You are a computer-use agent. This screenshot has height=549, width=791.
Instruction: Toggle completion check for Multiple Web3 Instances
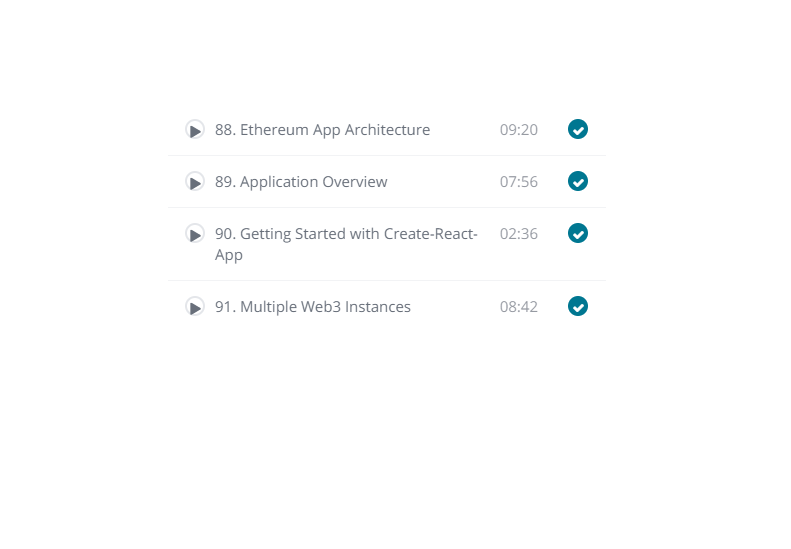tap(578, 306)
